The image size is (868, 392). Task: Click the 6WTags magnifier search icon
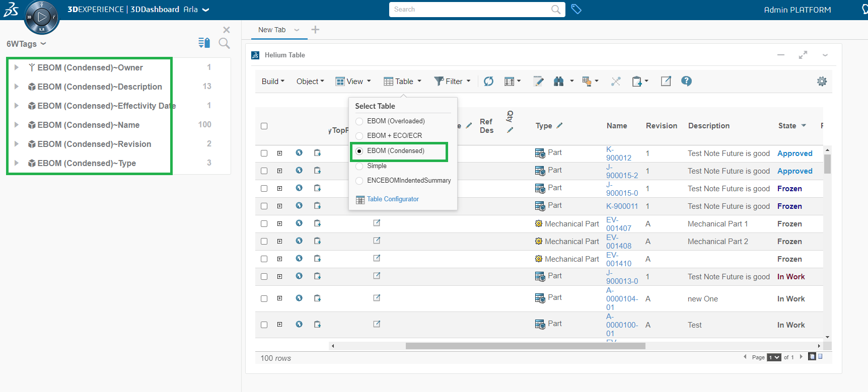225,44
